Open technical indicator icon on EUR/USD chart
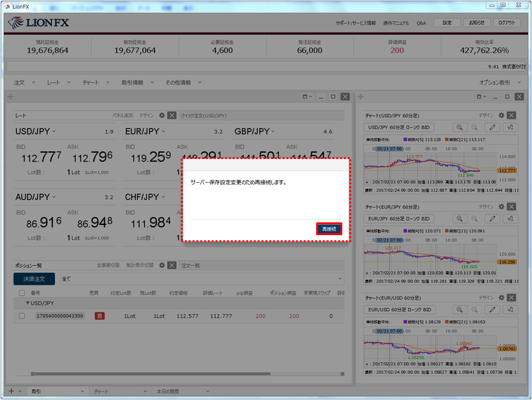This screenshot has width=532, height=400. point(510,310)
